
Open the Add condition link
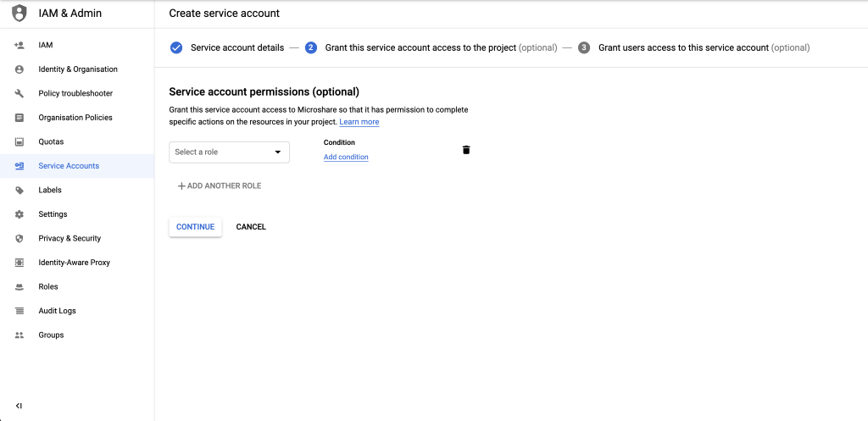pyautogui.click(x=346, y=158)
